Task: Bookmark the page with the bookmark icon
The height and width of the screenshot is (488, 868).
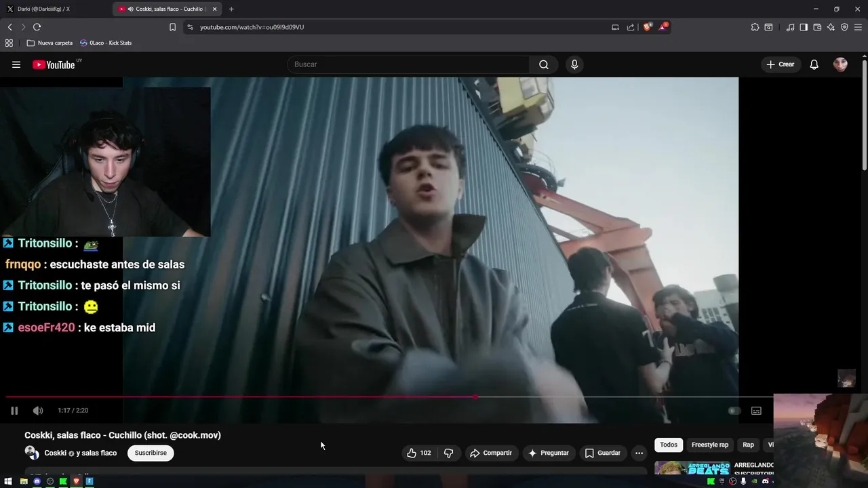Action: (x=172, y=27)
